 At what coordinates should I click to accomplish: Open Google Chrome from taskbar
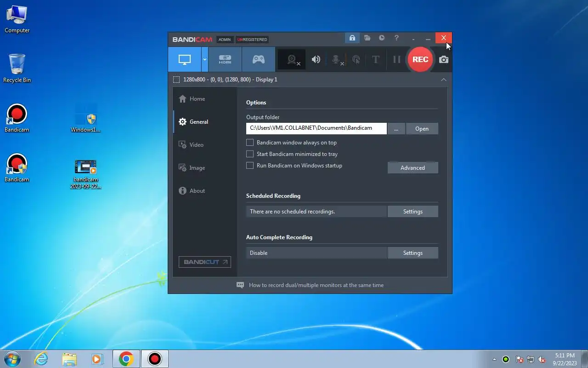126,359
